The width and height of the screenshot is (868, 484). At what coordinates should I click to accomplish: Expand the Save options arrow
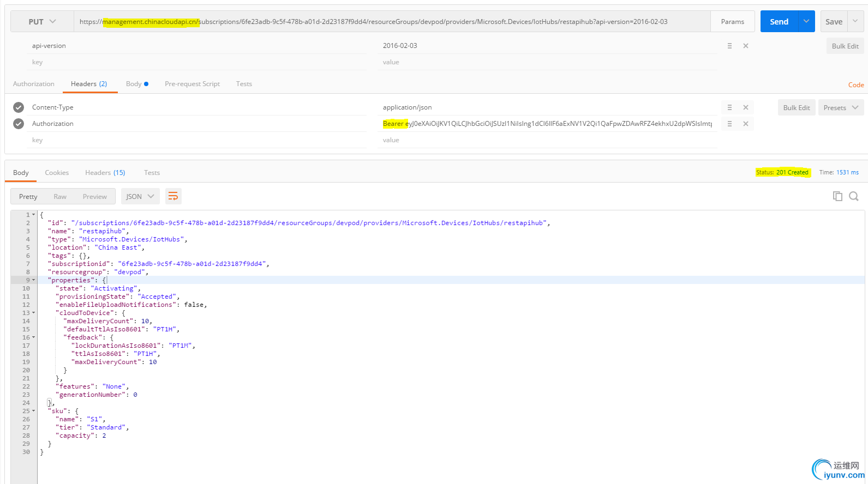point(855,21)
